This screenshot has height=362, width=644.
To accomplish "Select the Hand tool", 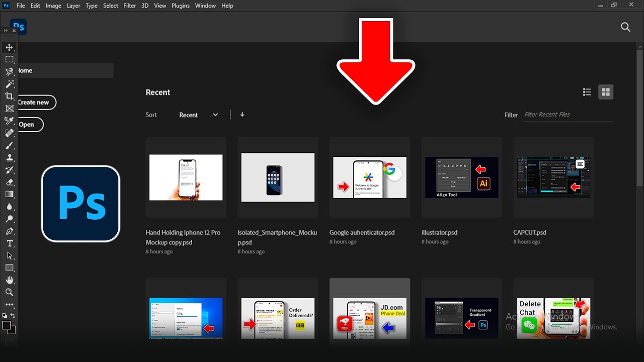I will click(9, 280).
